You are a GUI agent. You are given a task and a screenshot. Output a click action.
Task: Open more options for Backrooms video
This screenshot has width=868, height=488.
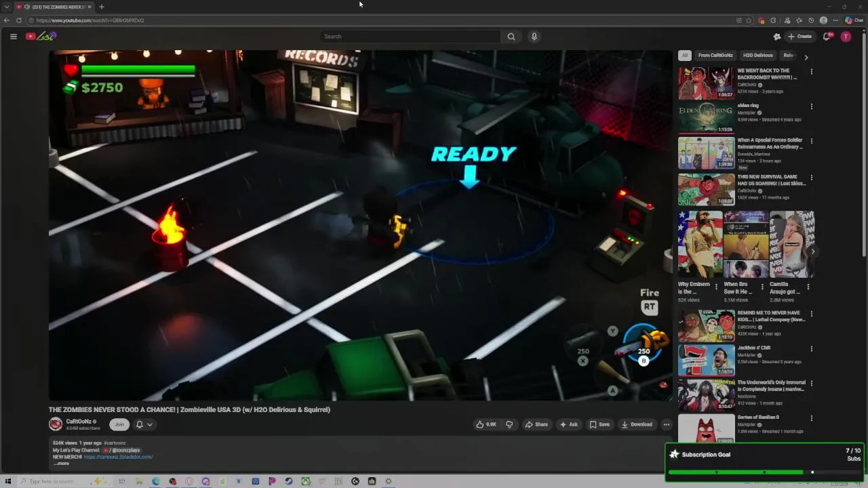pyautogui.click(x=812, y=71)
